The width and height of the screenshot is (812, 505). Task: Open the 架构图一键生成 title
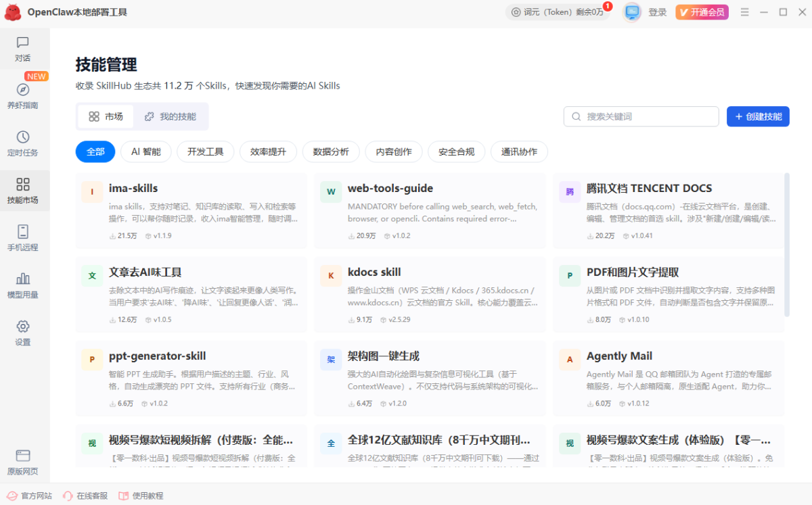(x=384, y=356)
